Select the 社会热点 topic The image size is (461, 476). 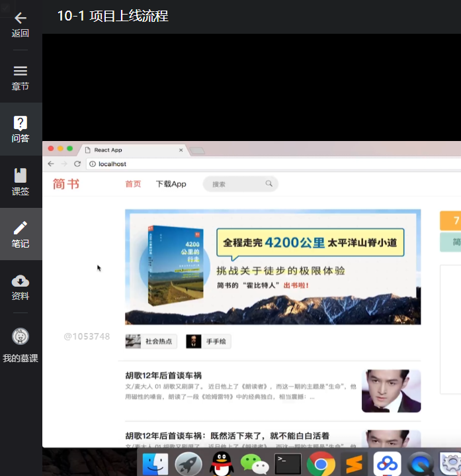tap(151, 342)
